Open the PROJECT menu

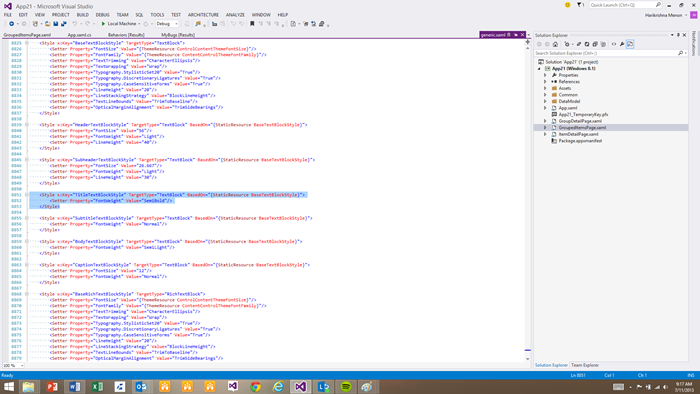[61, 15]
